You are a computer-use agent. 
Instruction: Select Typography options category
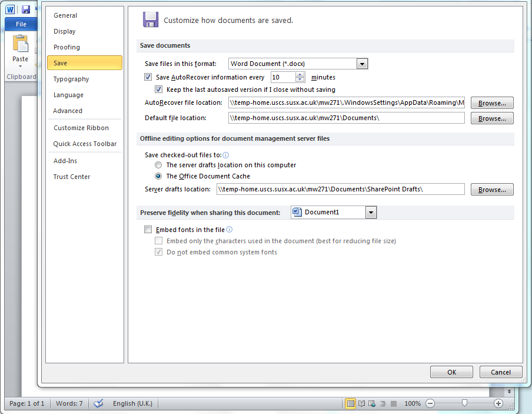click(x=85, y=79)
